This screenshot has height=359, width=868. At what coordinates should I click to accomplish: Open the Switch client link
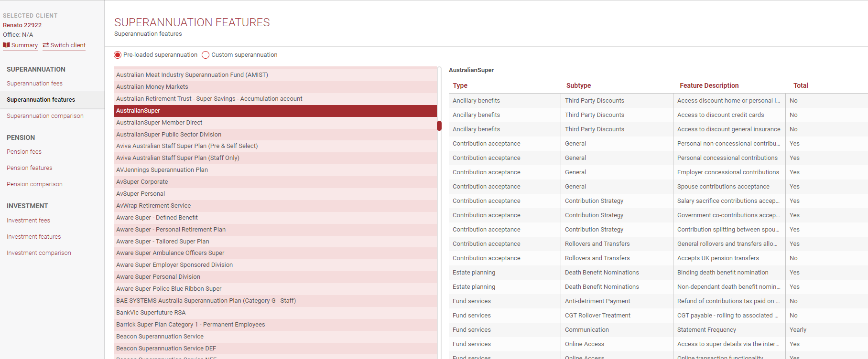pos(64,45)
